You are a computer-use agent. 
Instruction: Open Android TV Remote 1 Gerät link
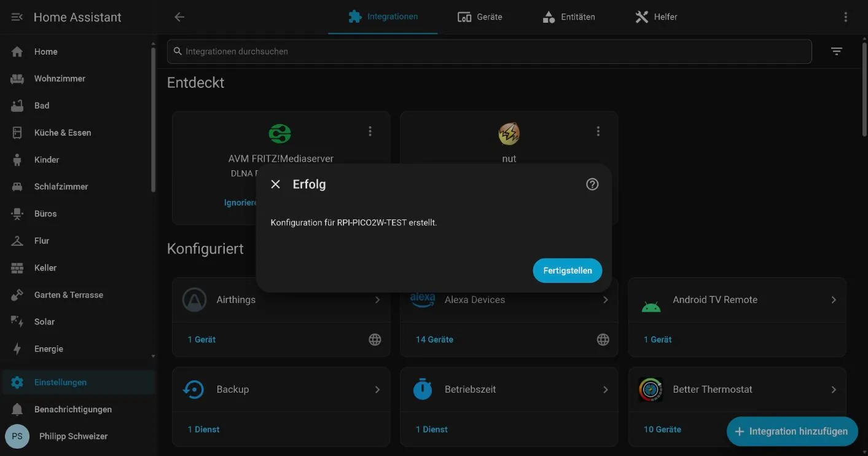[x=657, y=340]
